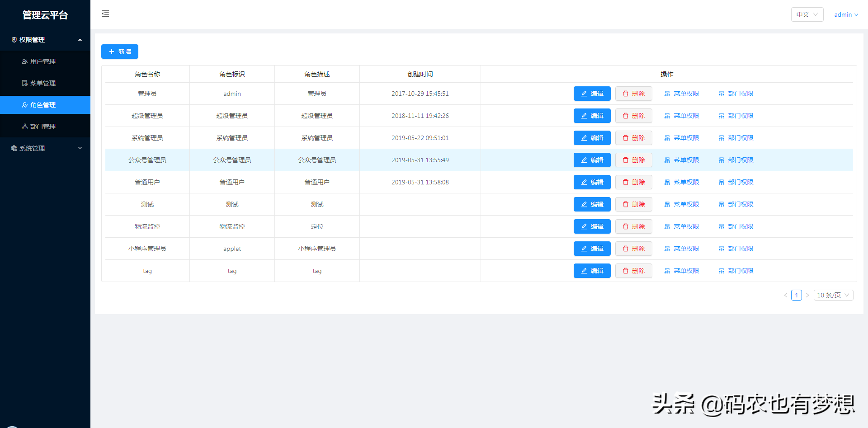The image size is (868, 428).
Task: Click the 2019-05-31 13:58:08 timestamp cell
Action: click(420, 182)
